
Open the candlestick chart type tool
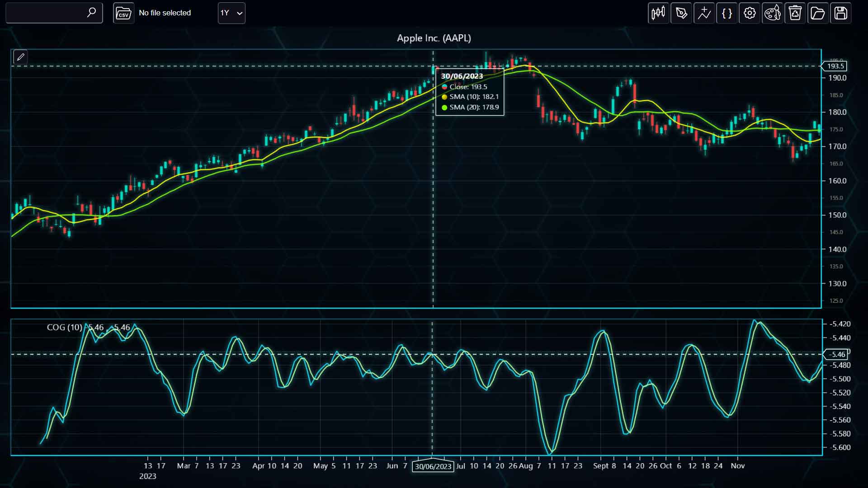[658, 13]
